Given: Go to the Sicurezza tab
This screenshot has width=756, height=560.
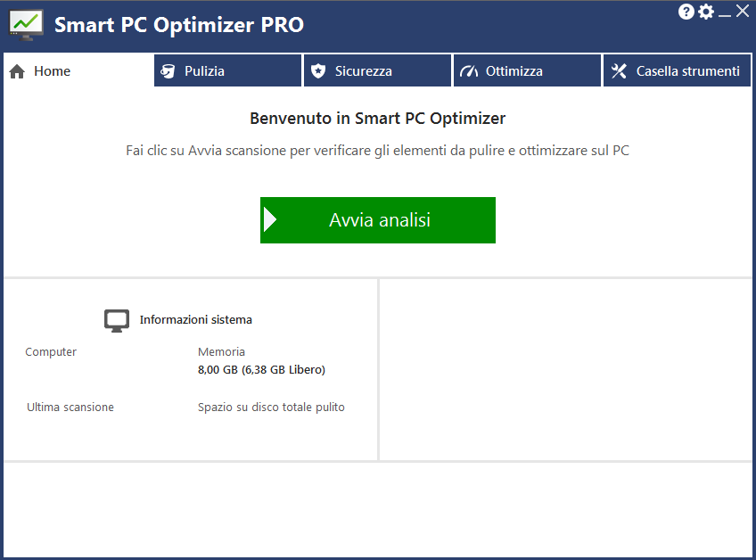Looking at the screenshot, I should pyautogui.click(x=377, y=71).
